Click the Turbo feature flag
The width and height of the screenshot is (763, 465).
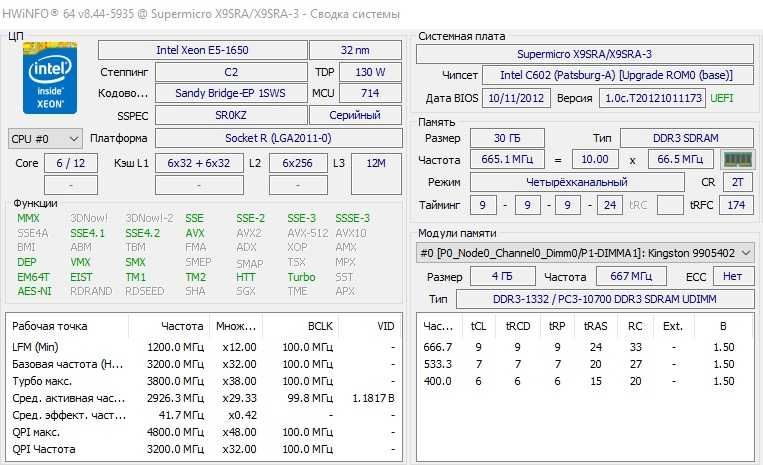(301, 277)
